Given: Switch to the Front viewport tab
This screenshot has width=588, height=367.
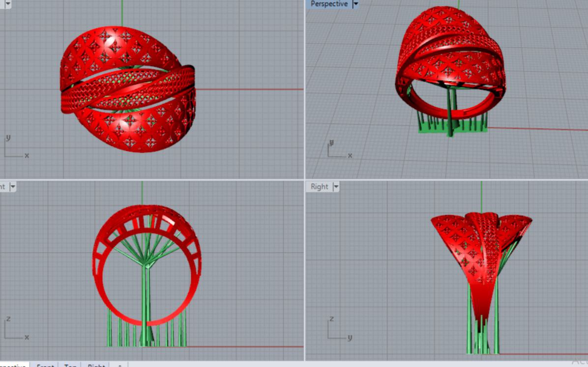Looking at the screenshot, I should (x=45, y=365).
